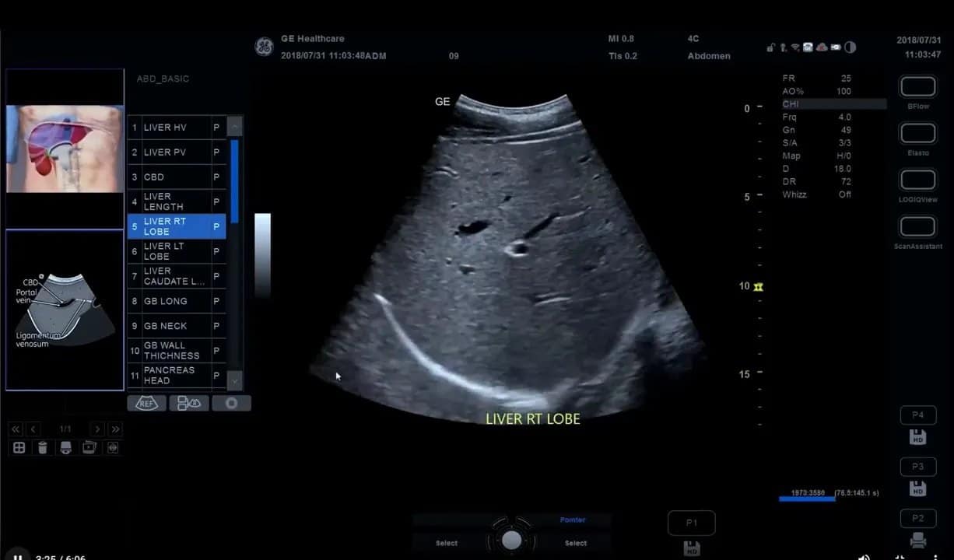Screen dimensions: 954x560
Task: Click the round record icon beside REF
Action: tap(231, 403)
